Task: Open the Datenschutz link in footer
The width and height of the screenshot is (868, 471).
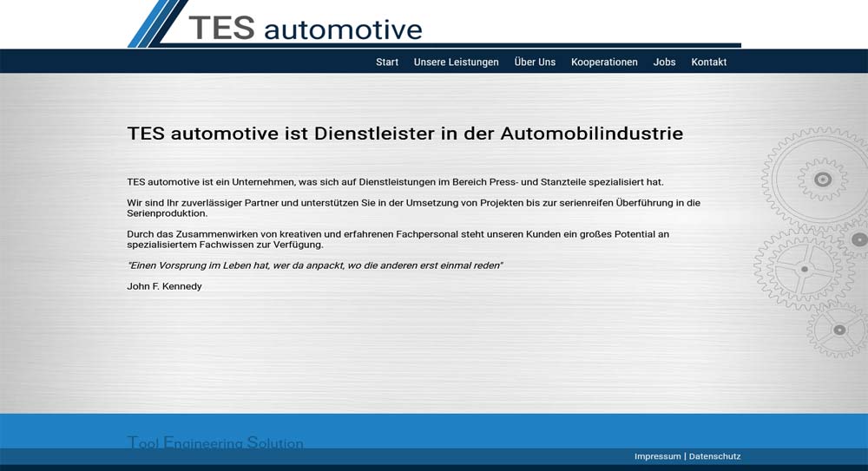Action: [714, 456]
